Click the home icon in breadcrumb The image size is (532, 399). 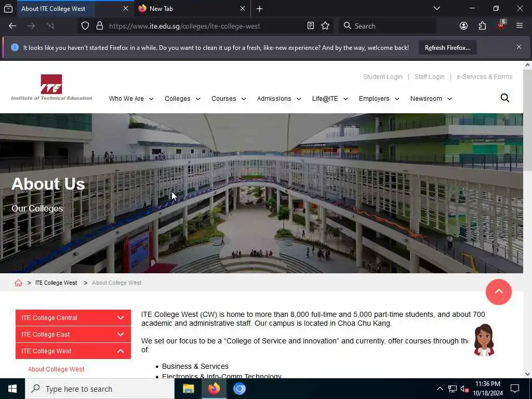[x=18, y=283]
